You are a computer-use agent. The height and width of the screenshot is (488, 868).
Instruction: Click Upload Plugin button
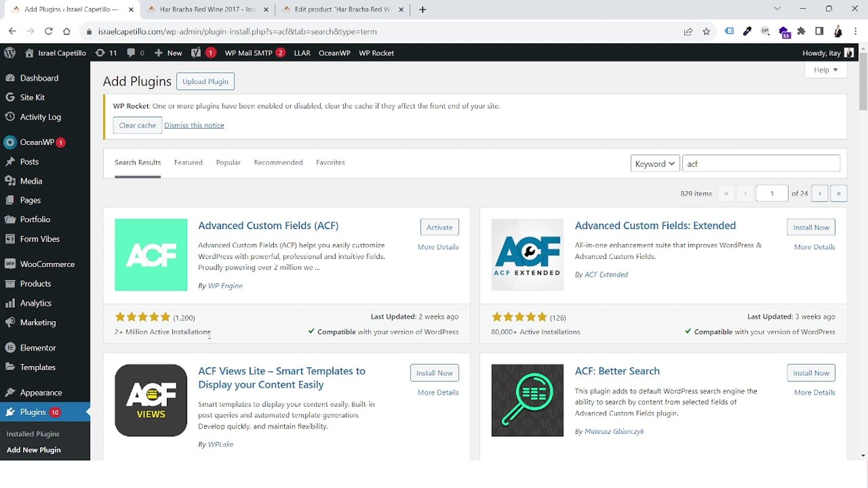tap(205, 81)
